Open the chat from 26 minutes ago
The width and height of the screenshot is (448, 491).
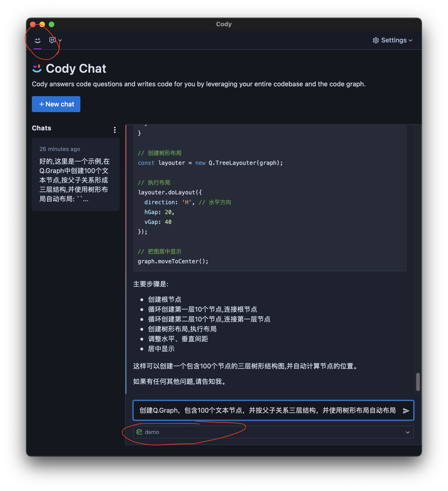[x=75, y=174]
